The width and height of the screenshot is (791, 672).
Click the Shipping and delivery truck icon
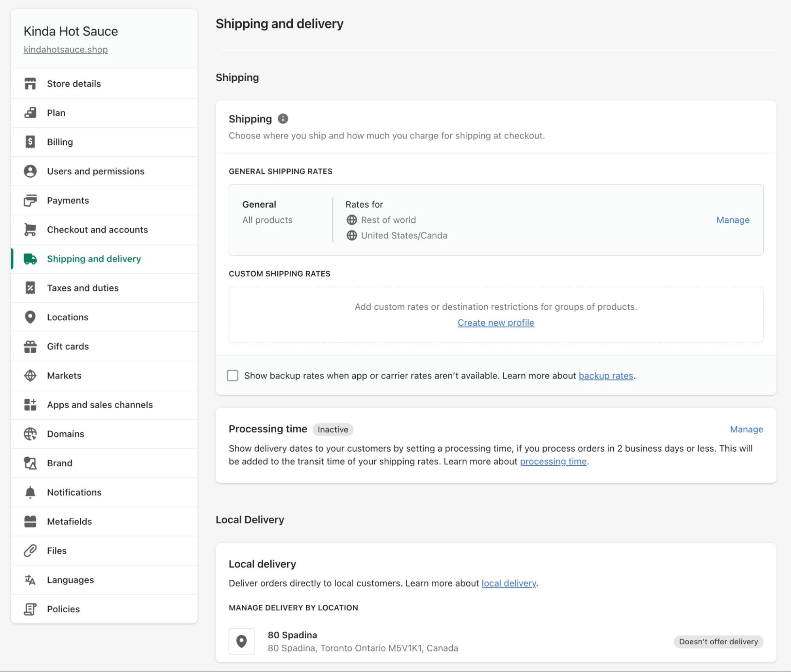30,259
